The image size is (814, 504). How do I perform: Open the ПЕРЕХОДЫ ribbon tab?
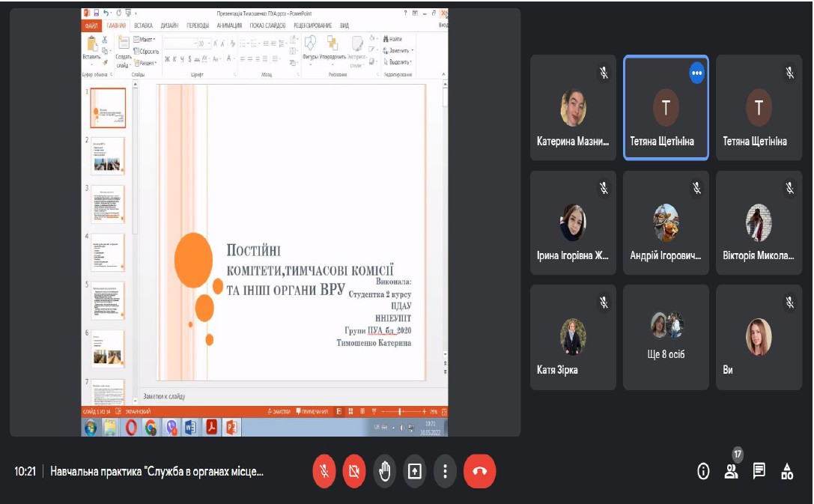click(198, 25)
